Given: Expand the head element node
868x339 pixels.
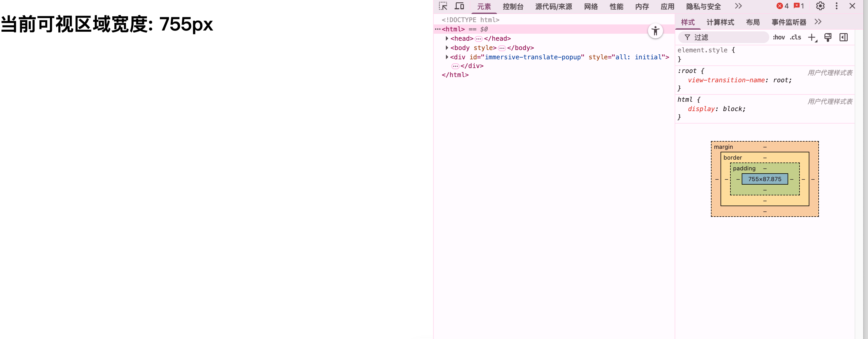Looking at the screenshot, I should click(447, 38).
